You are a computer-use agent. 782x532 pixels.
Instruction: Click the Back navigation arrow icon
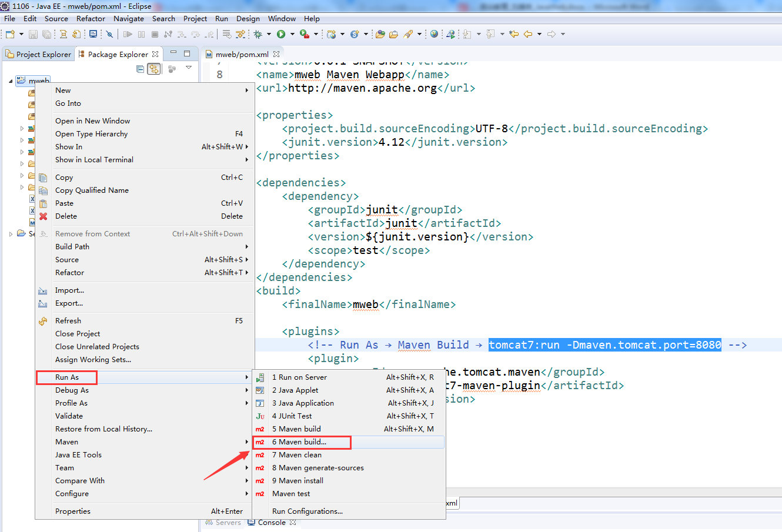[528, 34]
